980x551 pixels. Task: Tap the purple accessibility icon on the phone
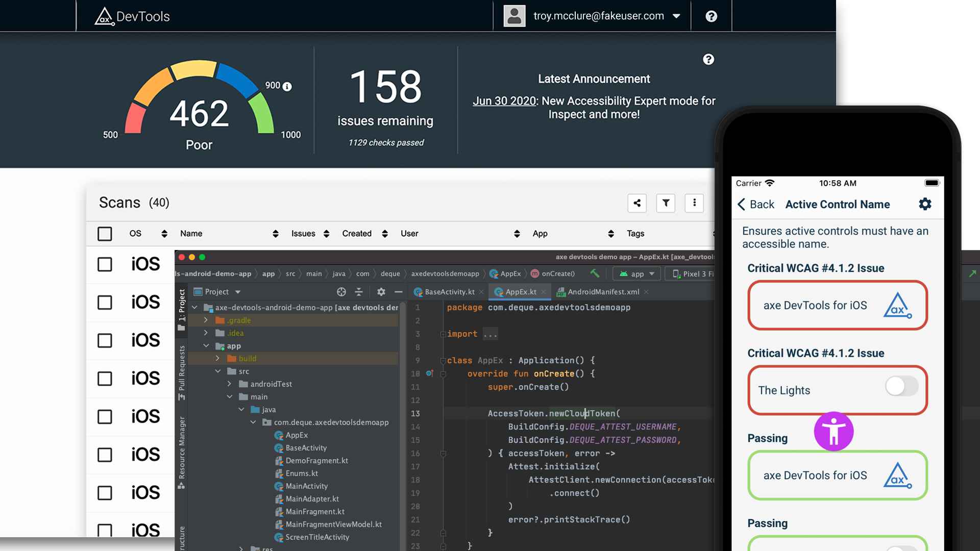click(x=834, y=431)
